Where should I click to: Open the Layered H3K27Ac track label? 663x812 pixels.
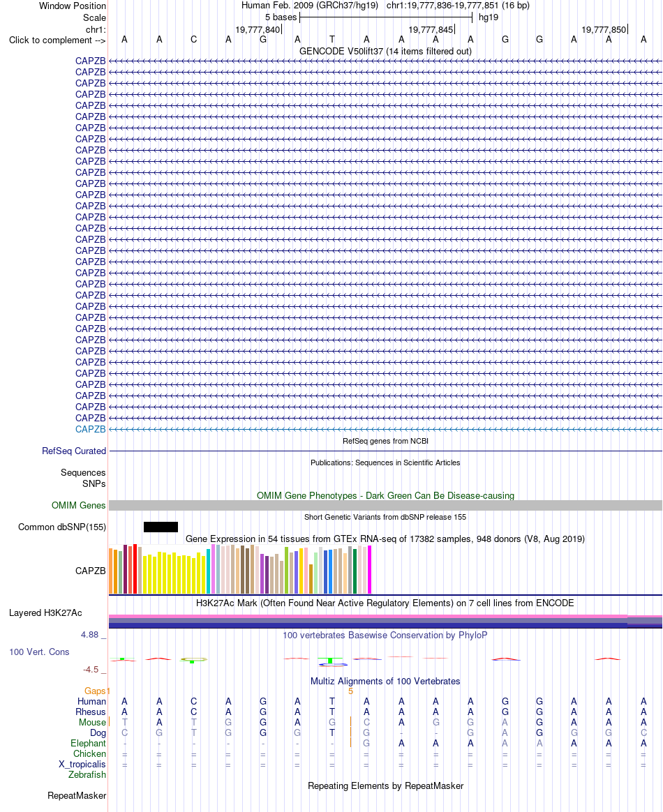point(45,613)
